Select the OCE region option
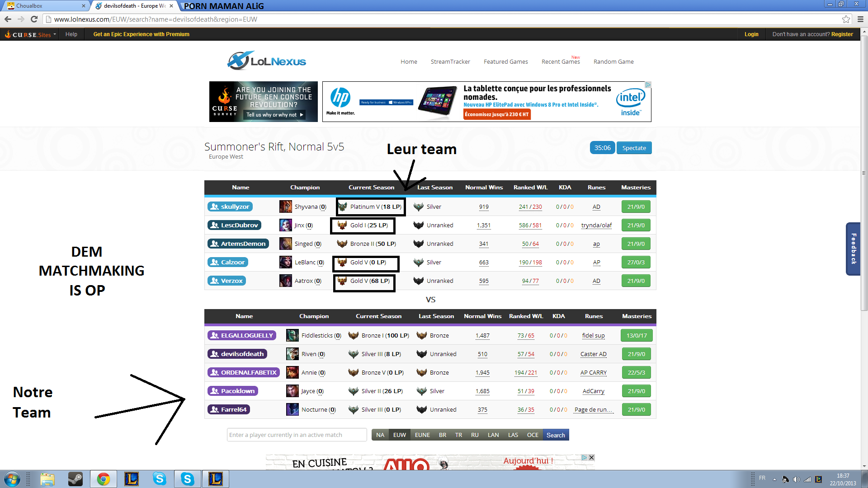The height and width of the screenshot is (488, 868). pos(533,435)
